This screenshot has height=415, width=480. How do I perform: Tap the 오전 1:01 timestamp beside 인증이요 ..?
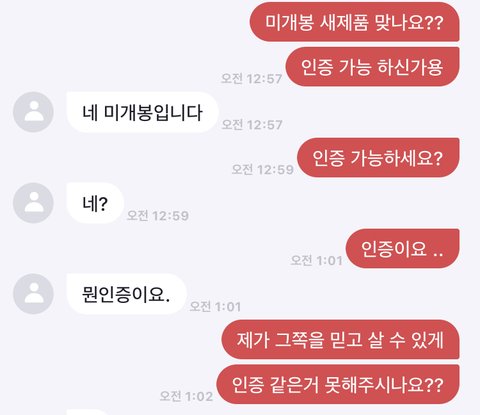point(316,260)
